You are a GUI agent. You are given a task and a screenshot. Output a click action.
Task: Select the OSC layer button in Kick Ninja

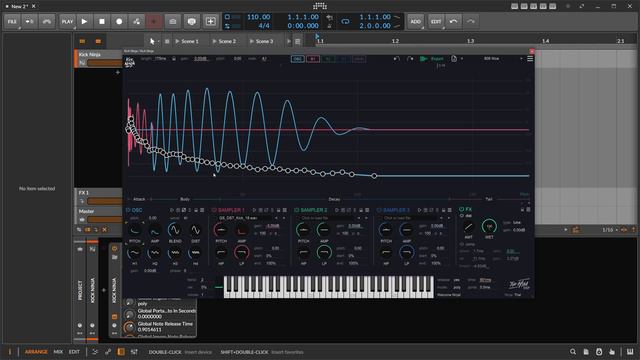[298, 59]
